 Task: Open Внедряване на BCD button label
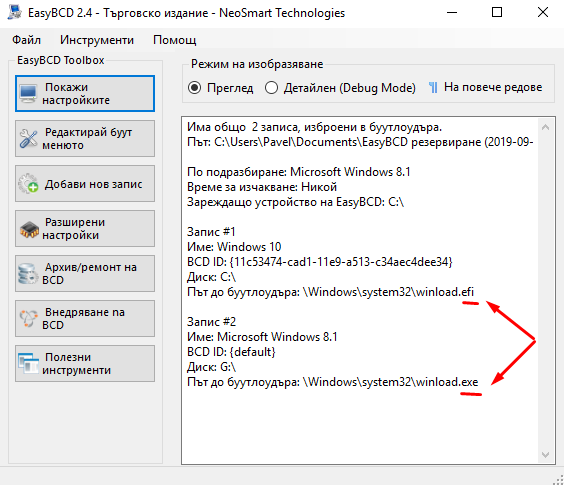coord(83,318)
